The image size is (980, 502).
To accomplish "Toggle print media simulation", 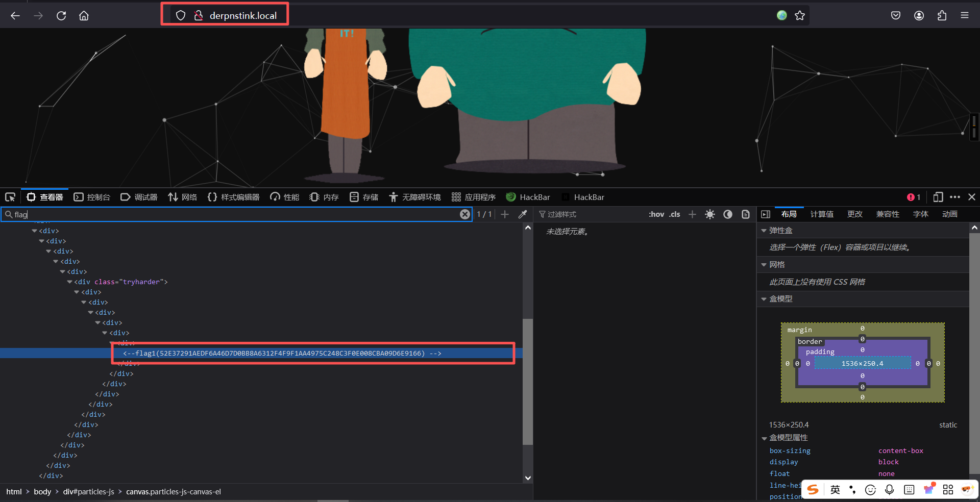I will 746,214.
